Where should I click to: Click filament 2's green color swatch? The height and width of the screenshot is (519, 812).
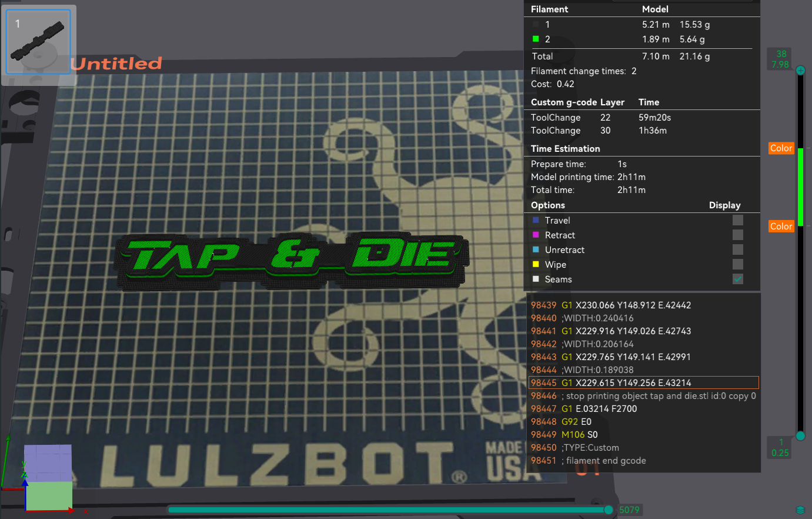[x=536, y=39]
